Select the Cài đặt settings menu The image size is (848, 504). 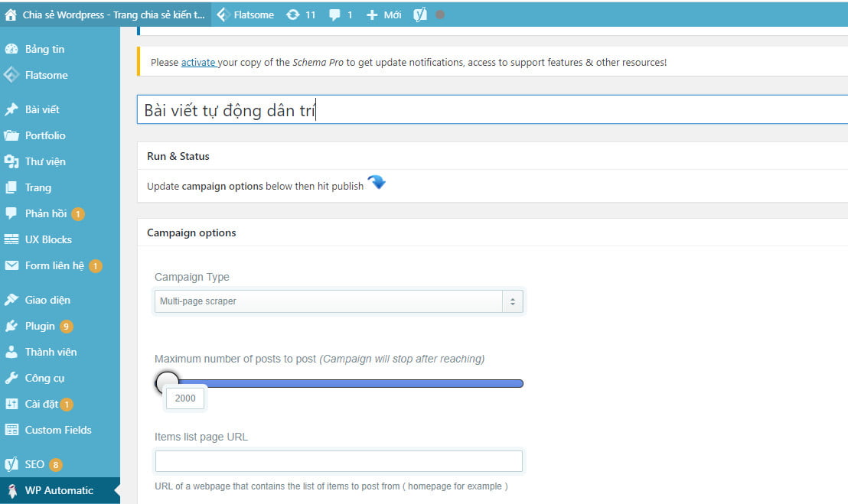coord(11,404)
